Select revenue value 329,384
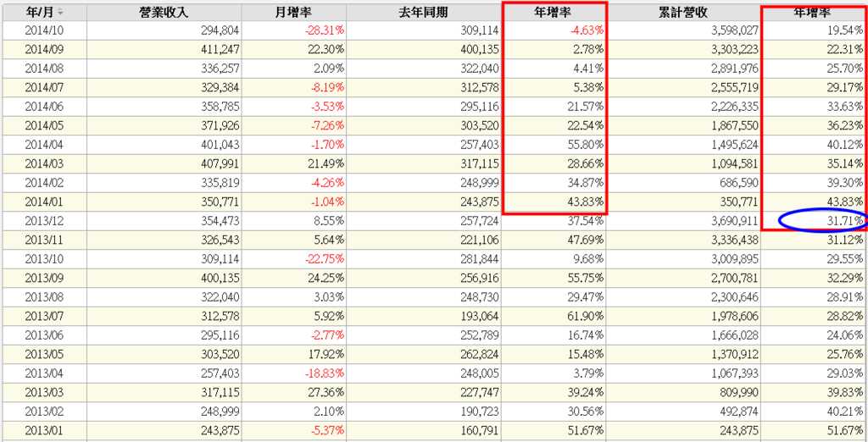Viewport: 868px width, 442px height. (x=221, y=87)
